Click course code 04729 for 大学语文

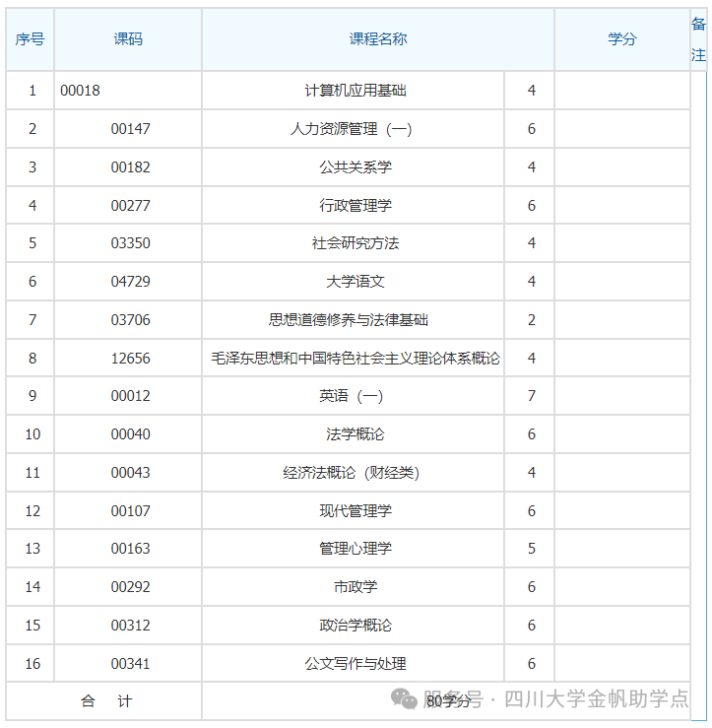(x=131, y=282)
